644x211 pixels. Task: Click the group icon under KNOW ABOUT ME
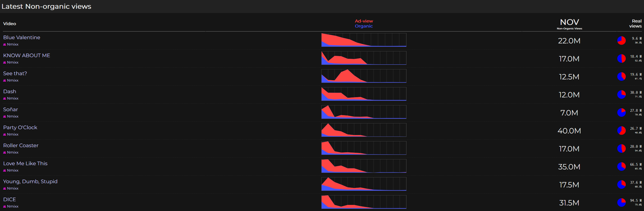pos(4,62)
